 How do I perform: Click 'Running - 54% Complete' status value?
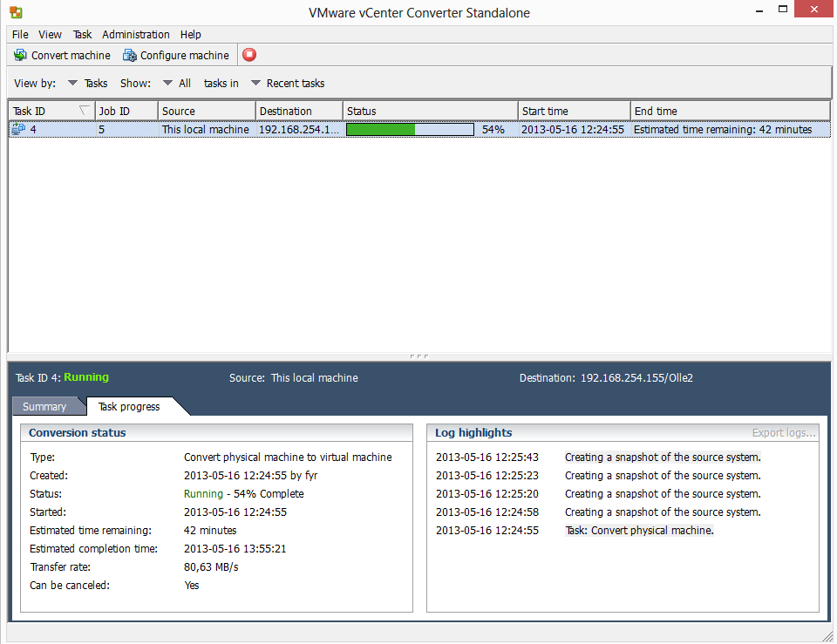244,494
